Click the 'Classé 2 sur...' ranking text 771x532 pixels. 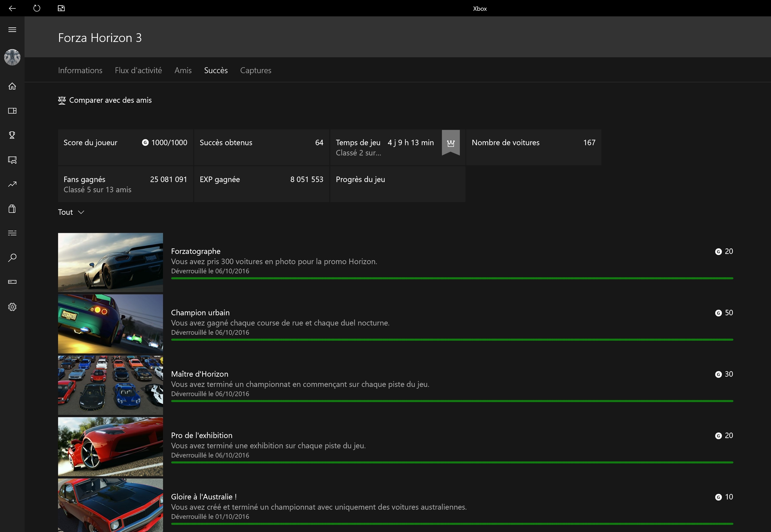point(358,153)
